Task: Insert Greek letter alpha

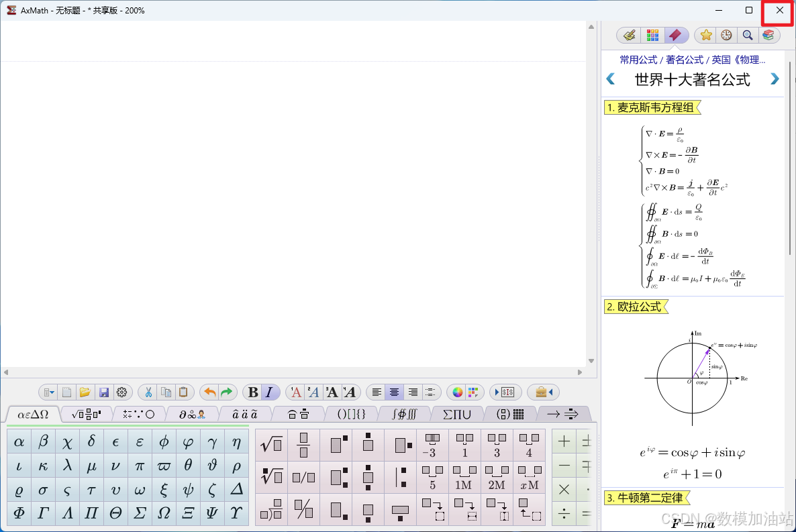Action: pyautogui.click(x=19, y=441)
